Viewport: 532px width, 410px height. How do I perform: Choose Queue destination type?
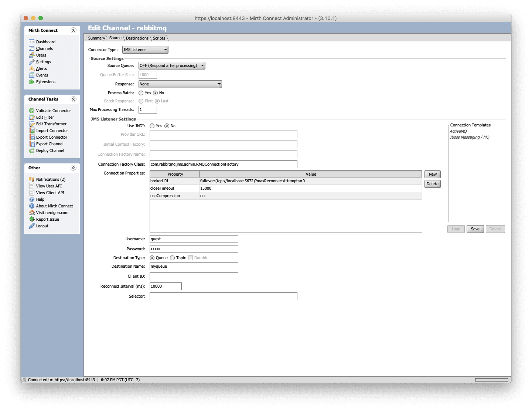[152, 258]
